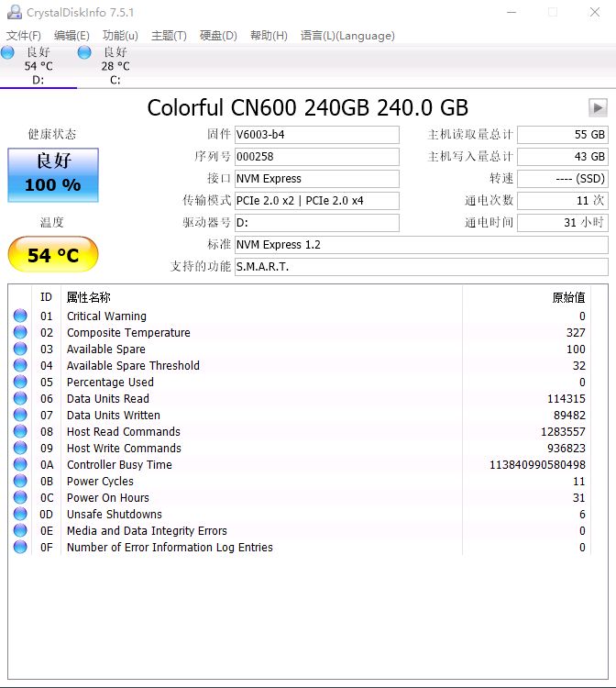This screenshot has width=616, height=688.
Task: Click the interface field NVM Express
Action: point(317,179)
